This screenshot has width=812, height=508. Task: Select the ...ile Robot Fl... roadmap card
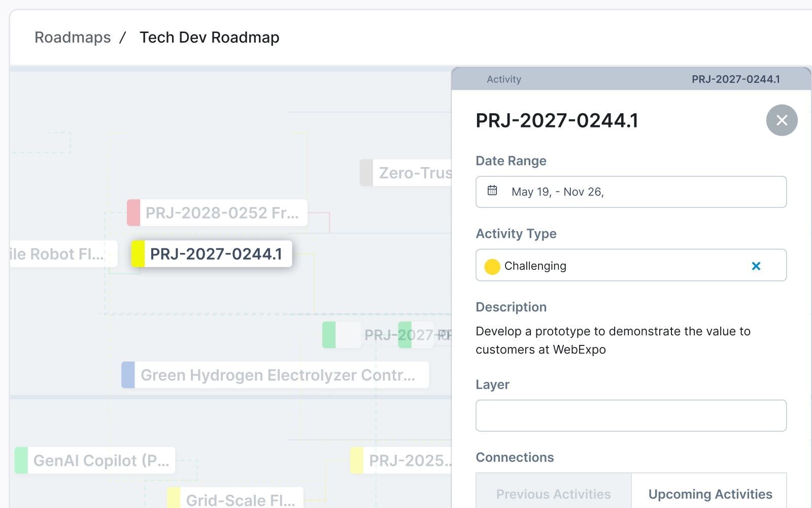tap(63, 253)
